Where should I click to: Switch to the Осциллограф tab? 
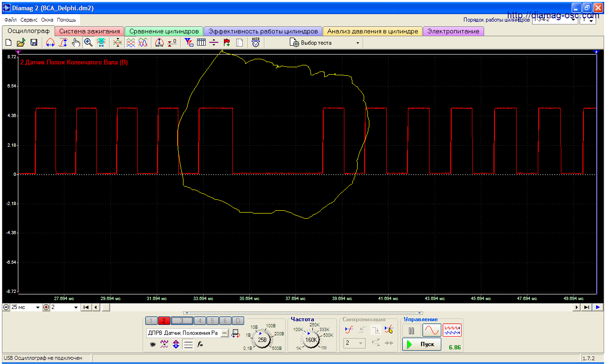[x=29, y=31]
